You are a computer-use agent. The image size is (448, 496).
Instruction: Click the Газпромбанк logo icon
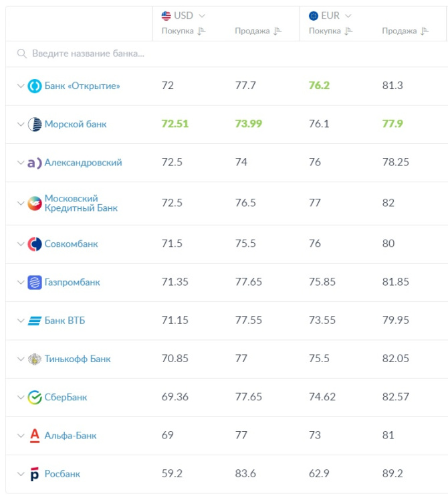[x=35, y=282]
